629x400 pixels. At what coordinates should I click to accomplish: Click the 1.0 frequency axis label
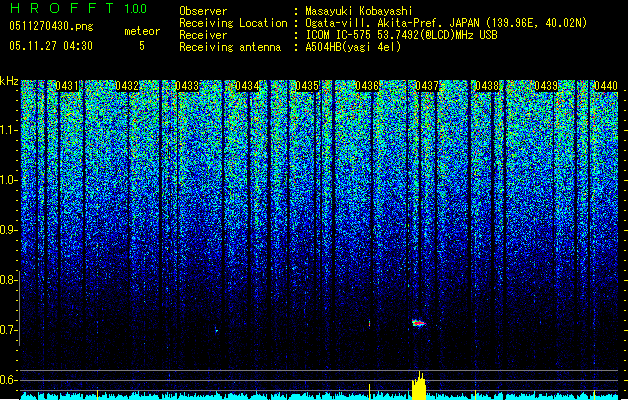coord(8,180)
